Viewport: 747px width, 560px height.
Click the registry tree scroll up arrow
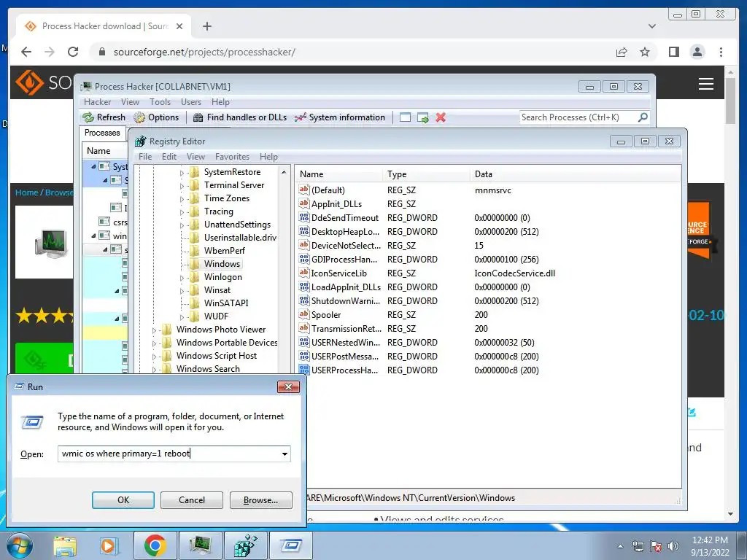tap(284, 172)
